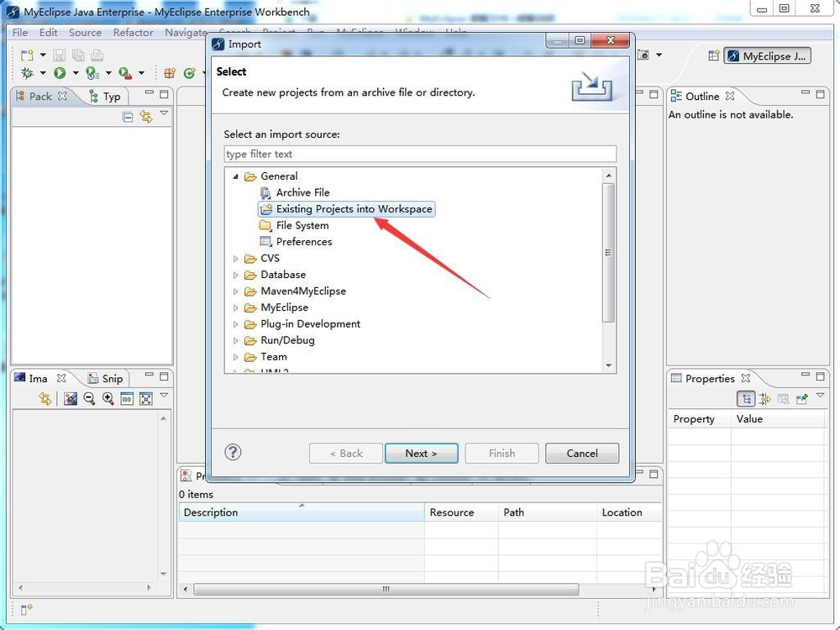This screenshot has height=630, width=840.
Task: Expand the MyEclipse folder in import tree
Action: [235, 307]
